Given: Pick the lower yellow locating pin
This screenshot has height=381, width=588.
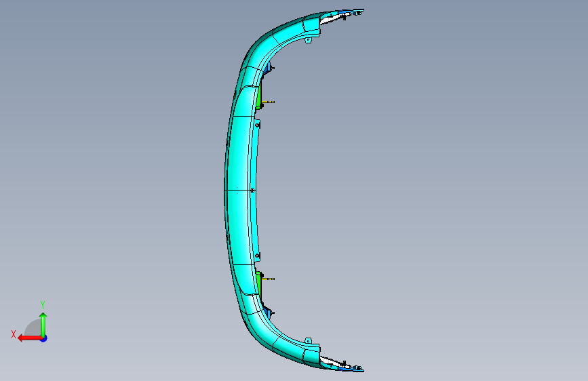Looking at the screenshot, I should pyautogui.click(x=268, y=279).
